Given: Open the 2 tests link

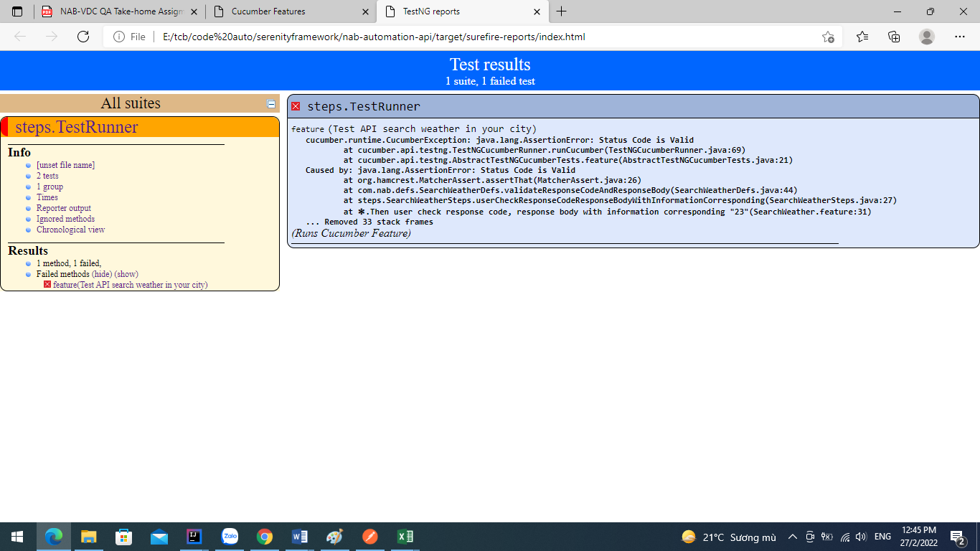Looking at the screenshot, I should click(x=47, y=176).
